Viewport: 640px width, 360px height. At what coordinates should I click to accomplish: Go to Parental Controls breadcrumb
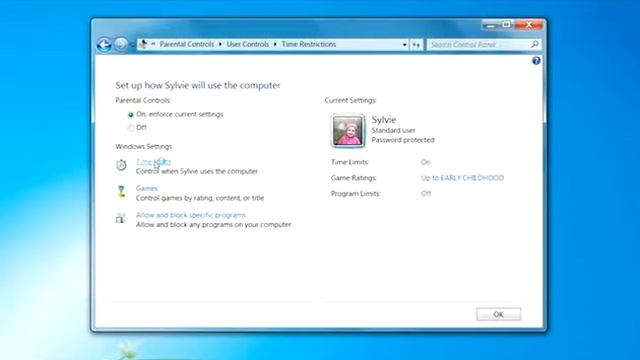pyautogui.click(x=187, y=44)
